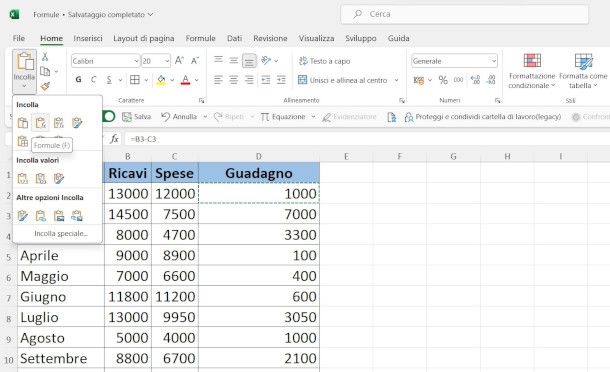The width and height of the screenshot is (610, 372).
Task: Apply yellow fill color bucket
Action: [x=161, y=80]
